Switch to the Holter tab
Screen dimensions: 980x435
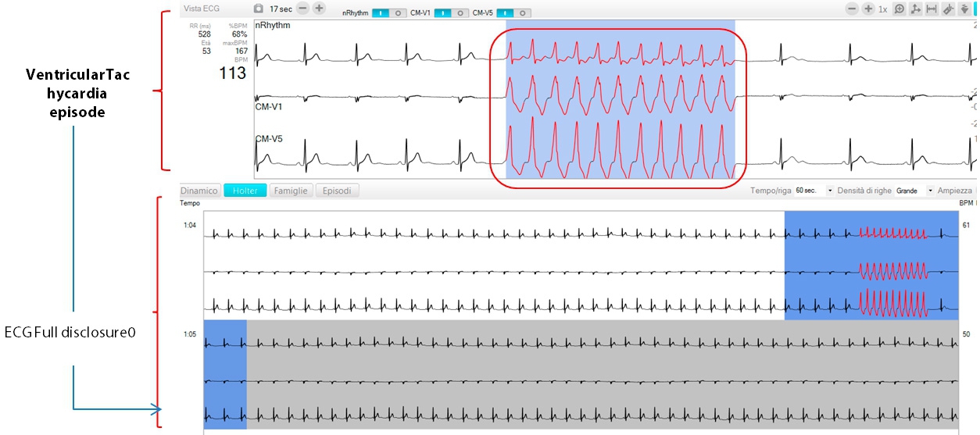[245, 191]
